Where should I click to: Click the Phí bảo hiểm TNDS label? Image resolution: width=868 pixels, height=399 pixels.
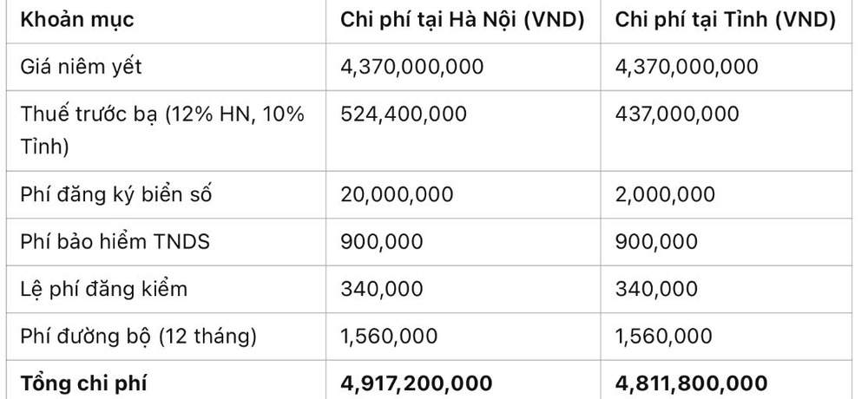[115, 242]
